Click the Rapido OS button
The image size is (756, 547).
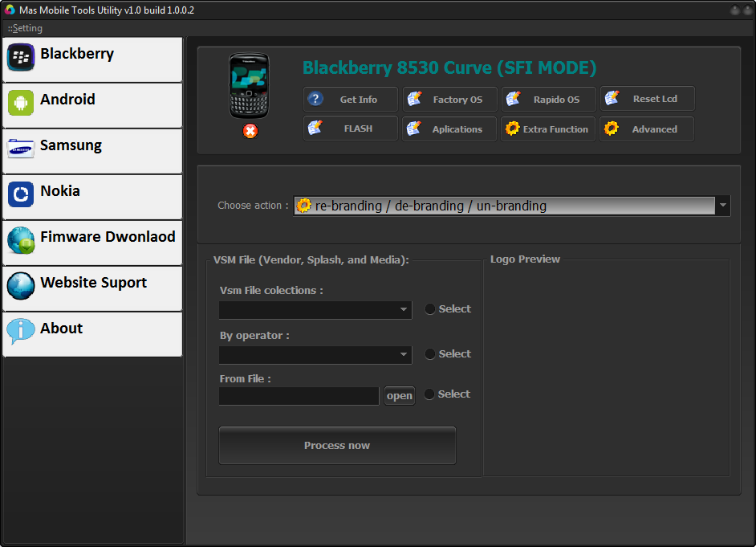point(549,100)
